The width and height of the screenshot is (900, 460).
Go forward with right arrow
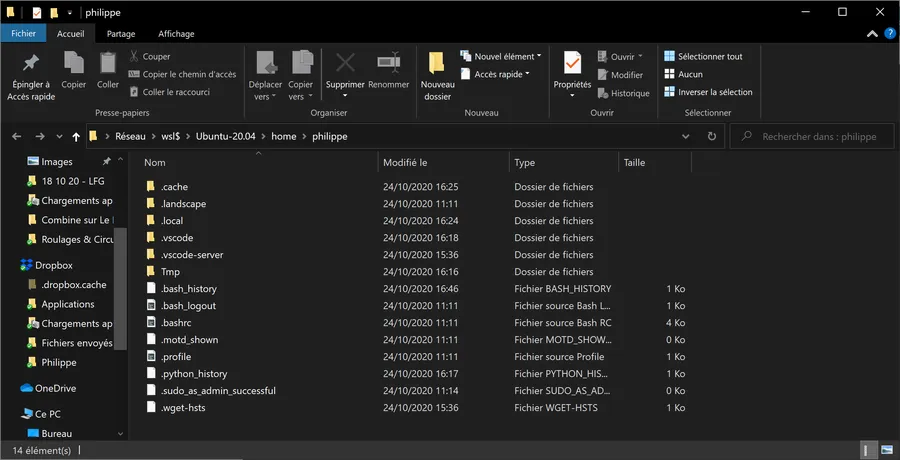pos(40,137)
